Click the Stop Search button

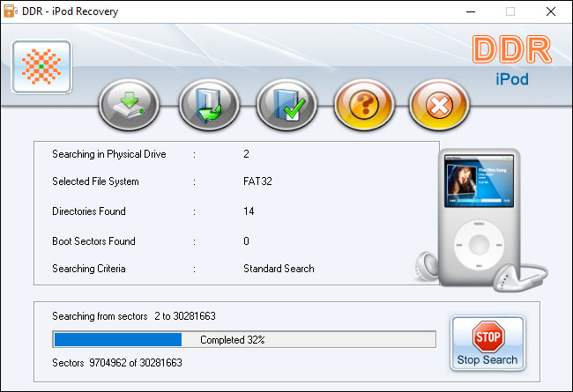point(487,344)
